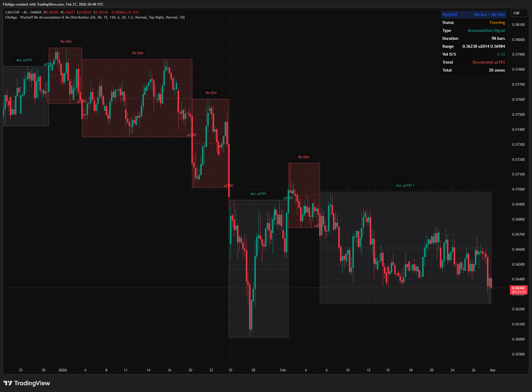Click the Forming status value

coord(498,22)
